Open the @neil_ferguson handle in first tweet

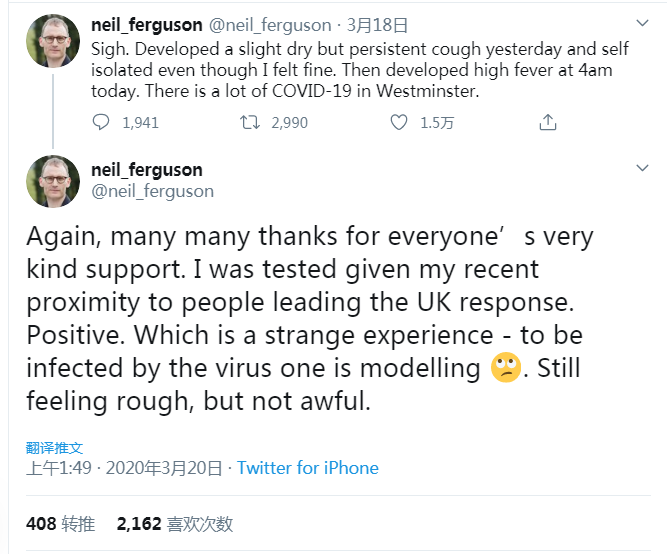pos(266,24)
